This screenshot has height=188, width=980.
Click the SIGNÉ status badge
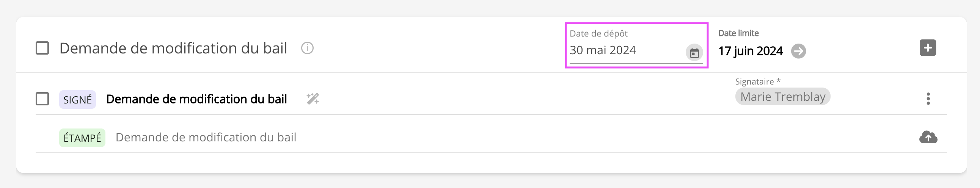tap(77, 100)
